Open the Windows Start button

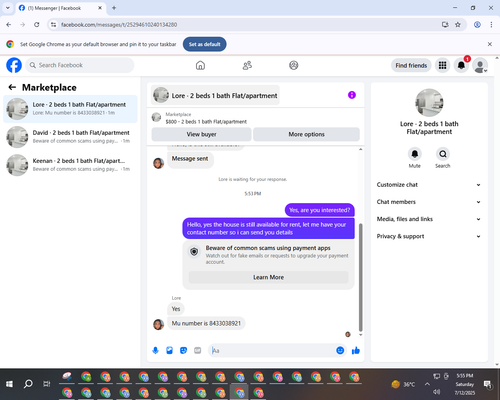[9, 384]
